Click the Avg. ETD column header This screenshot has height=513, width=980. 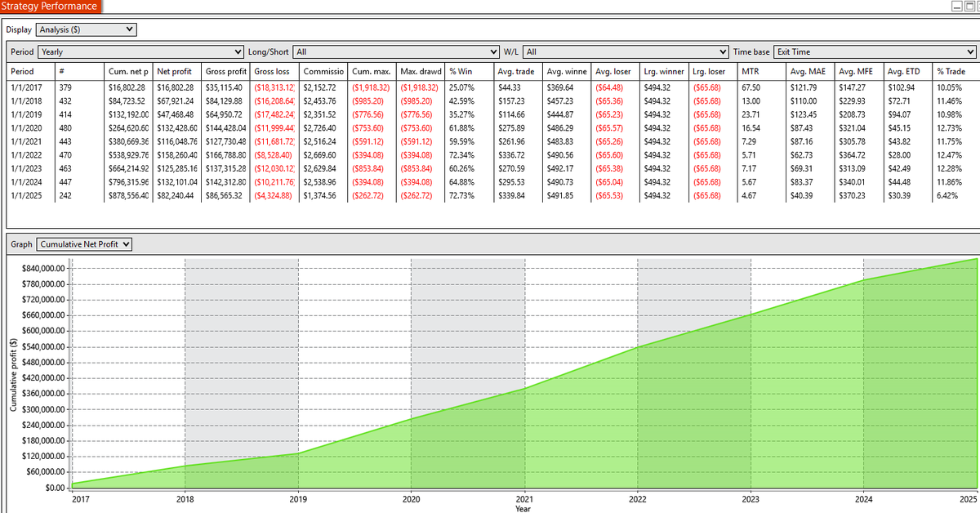point(910,72)
